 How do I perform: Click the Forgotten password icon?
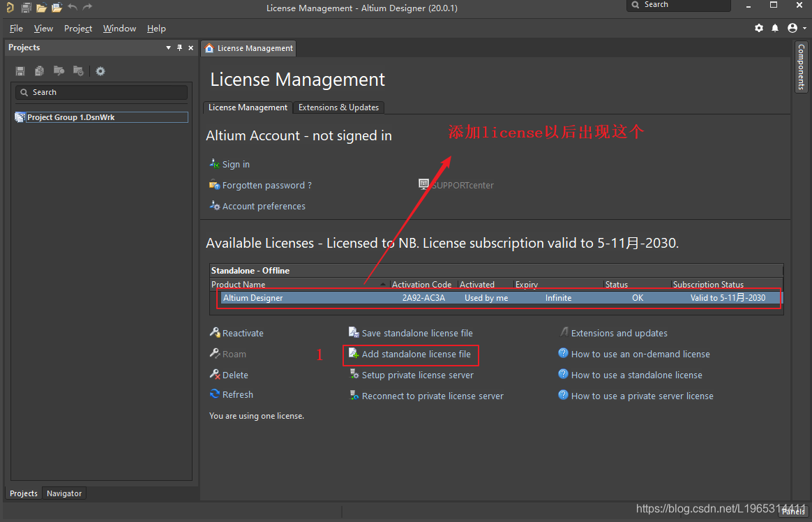[214, 184]
